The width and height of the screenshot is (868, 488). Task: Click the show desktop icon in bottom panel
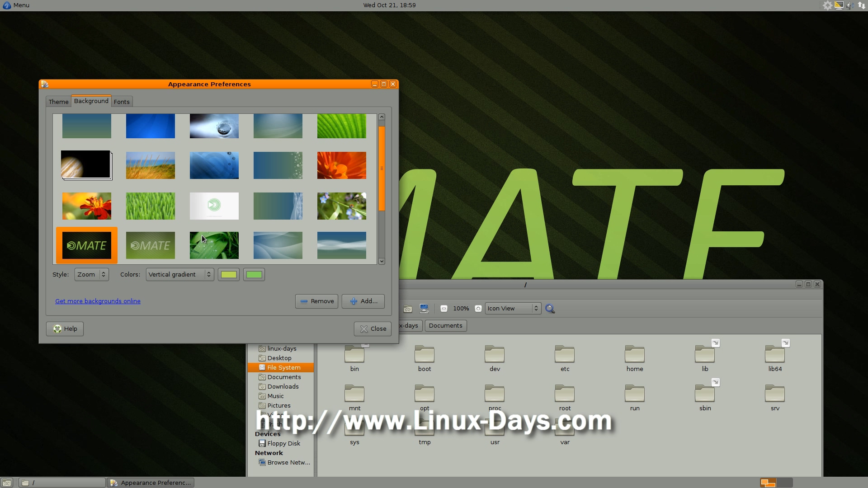click(x=7, y=483)
